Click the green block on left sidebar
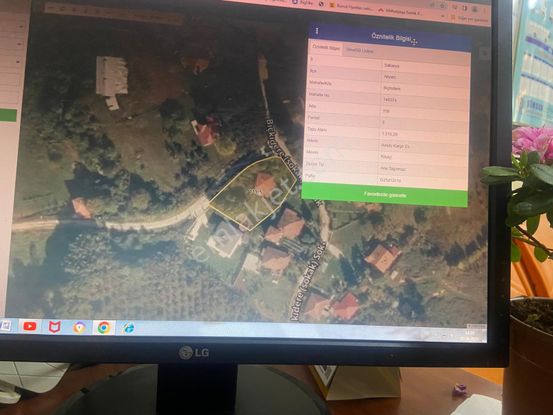 coord(8,115)
